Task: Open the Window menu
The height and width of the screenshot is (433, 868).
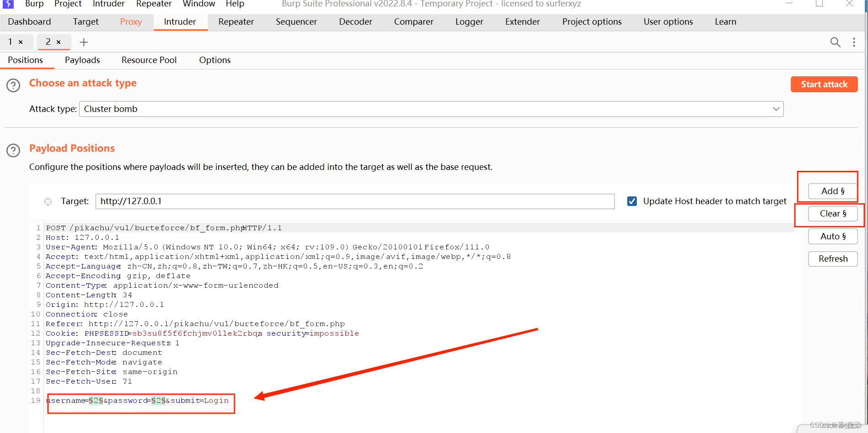Action: click(199, 4)
